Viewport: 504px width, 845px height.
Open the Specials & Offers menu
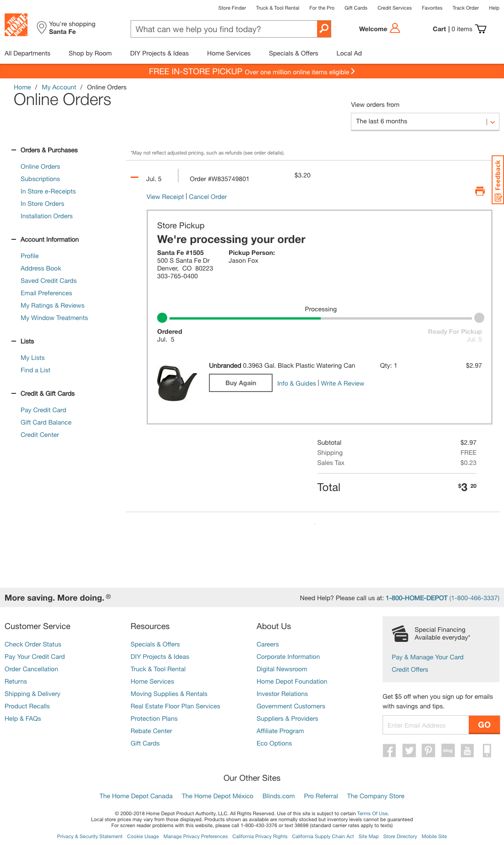[294, 53]
